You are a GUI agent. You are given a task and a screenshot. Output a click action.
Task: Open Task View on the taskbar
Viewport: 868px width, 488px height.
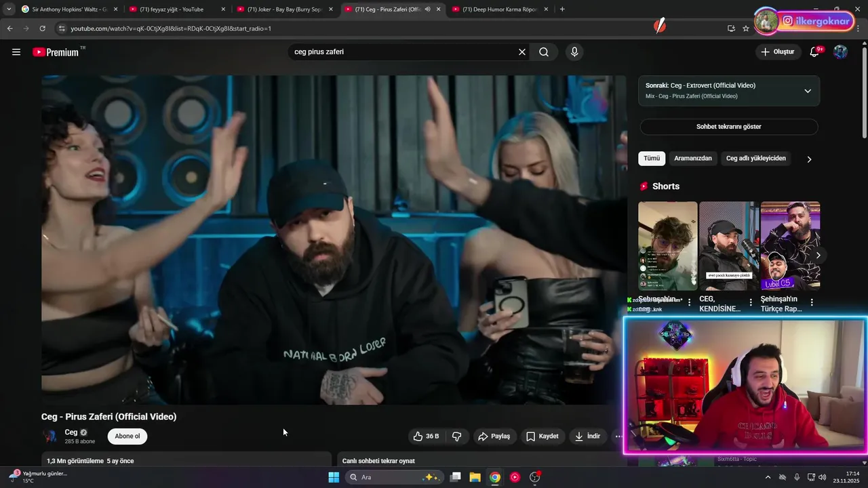[456, 477]
